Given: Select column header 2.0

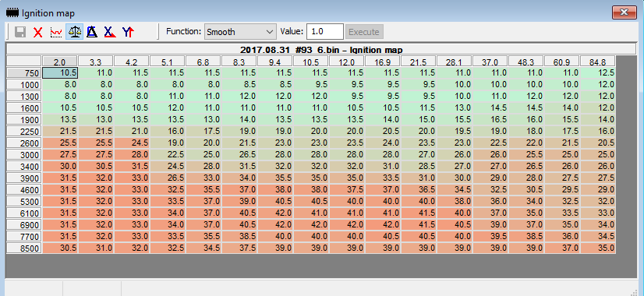Looking at the screenshot, I should tap(60, 62).
